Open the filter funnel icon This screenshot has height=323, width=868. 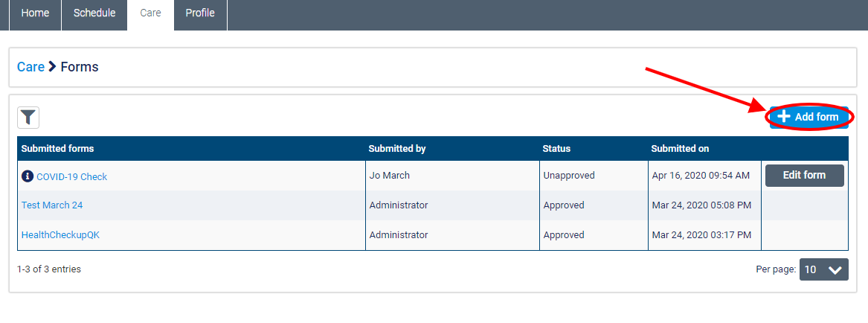point(28,117)
